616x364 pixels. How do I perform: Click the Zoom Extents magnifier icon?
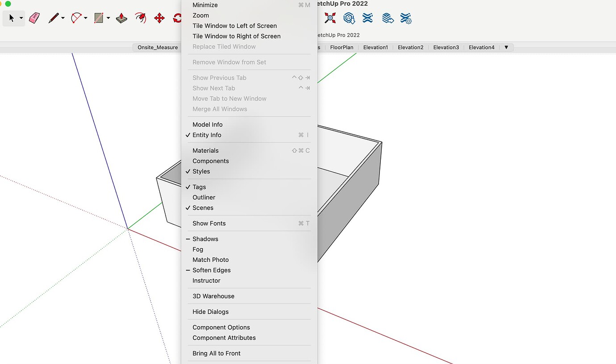tap(330, 18)
